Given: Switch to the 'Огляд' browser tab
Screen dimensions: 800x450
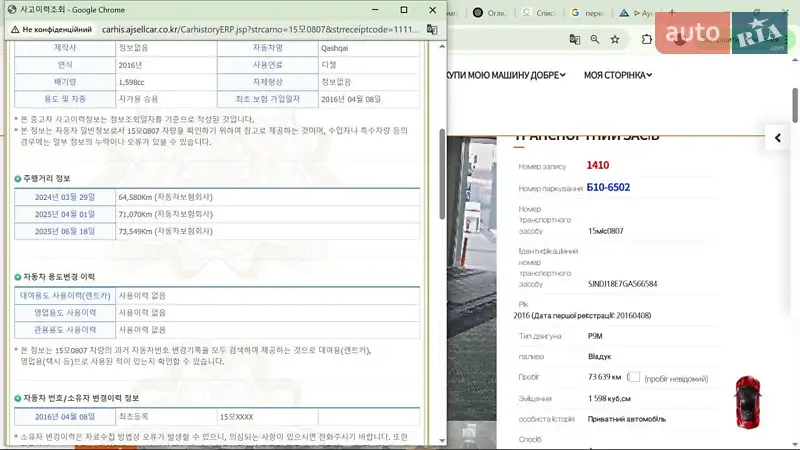Looking at the screenshot, I should [x=490, y=13].
